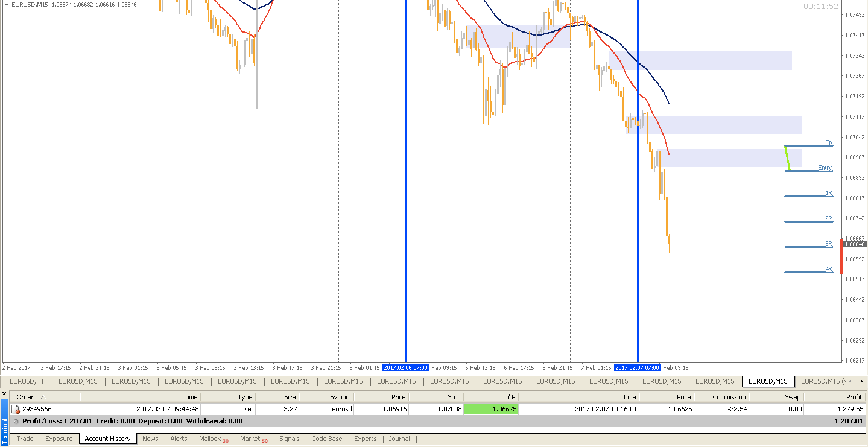868x447 pixels.
Task: Open the Signals tab
Action: [x=290, y=439]
